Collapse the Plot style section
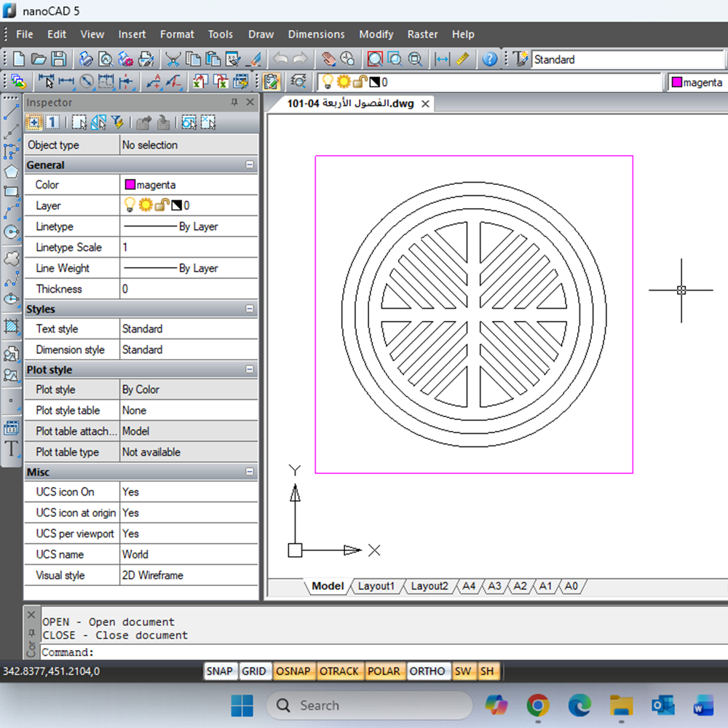The image size is (728, 728). pyautogui.click(x=250, y=371)
